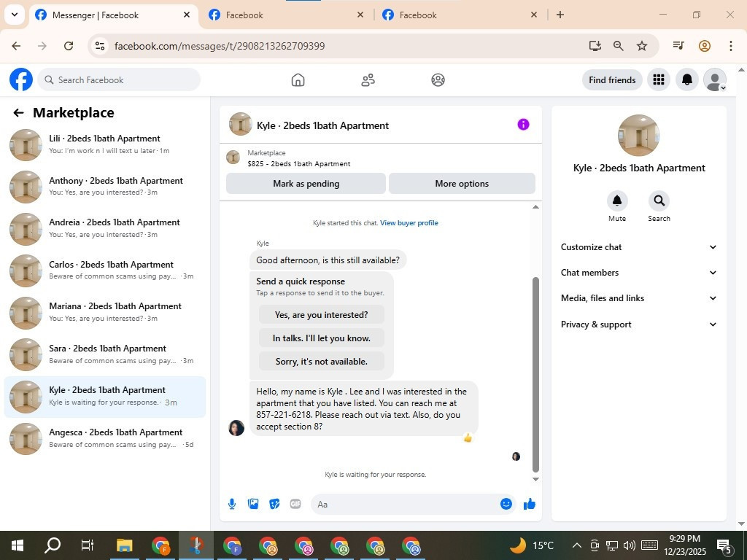Open Anthony apartment conversation

coord(105,187)
